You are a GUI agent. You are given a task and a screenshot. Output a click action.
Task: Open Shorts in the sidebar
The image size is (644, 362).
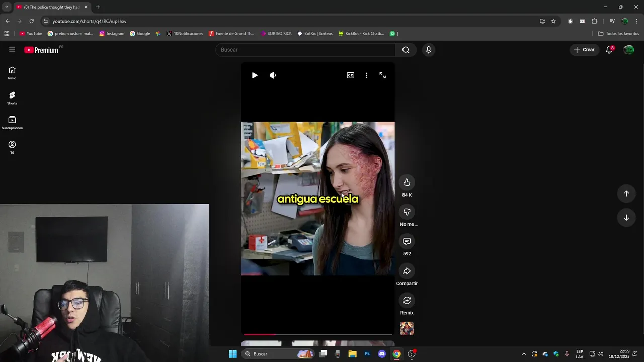click(12, 98)
